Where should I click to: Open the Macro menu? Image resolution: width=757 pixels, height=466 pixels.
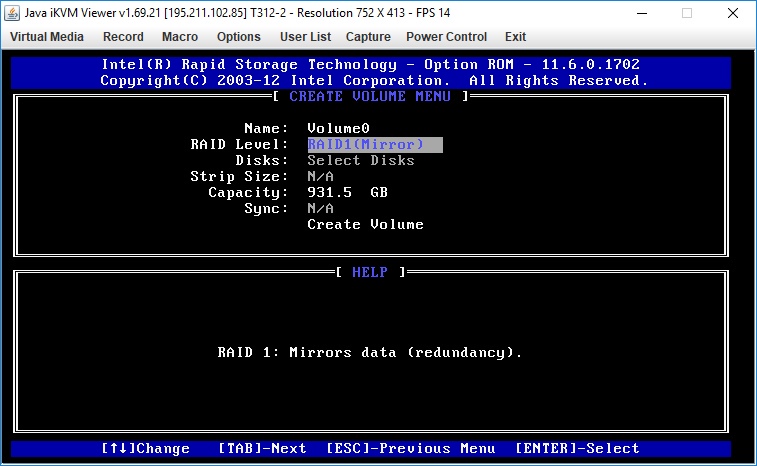click(x=180, y=37)
